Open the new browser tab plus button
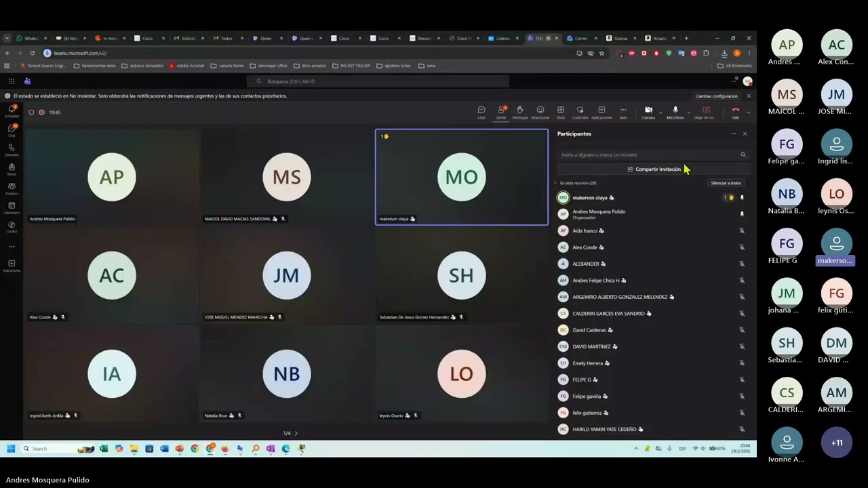The width and height of the screenshot is (868, 488). [x=686, y=38]
